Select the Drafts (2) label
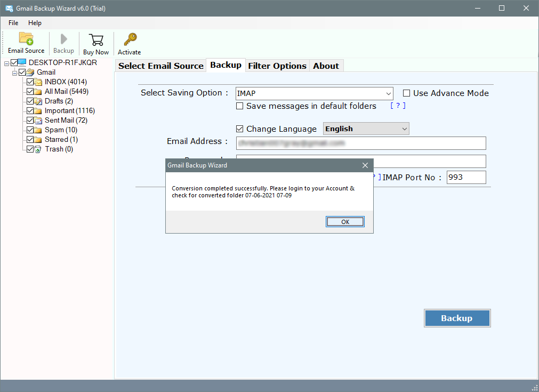This screenshot has width=539, height=392. pos(59,101)
